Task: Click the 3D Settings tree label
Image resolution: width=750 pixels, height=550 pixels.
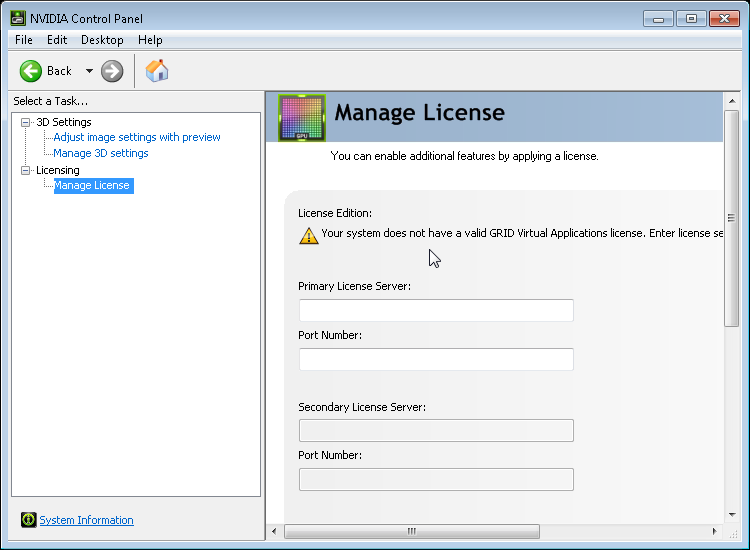Action: (64, 122)
